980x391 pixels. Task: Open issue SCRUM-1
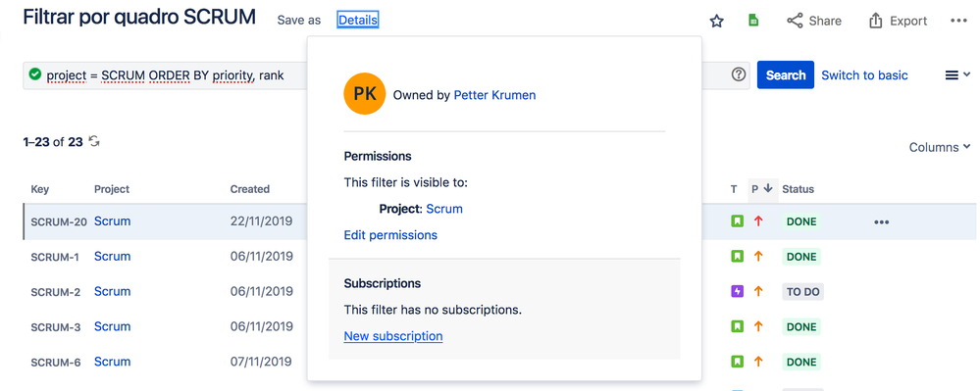[55, 257]
